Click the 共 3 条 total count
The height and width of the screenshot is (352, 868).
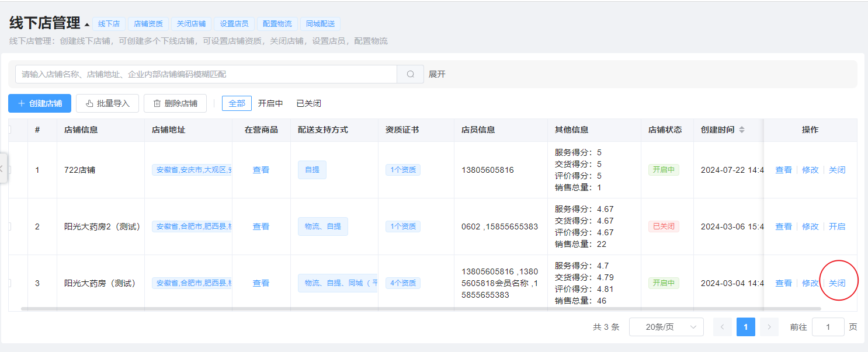(x=606, y=327)
